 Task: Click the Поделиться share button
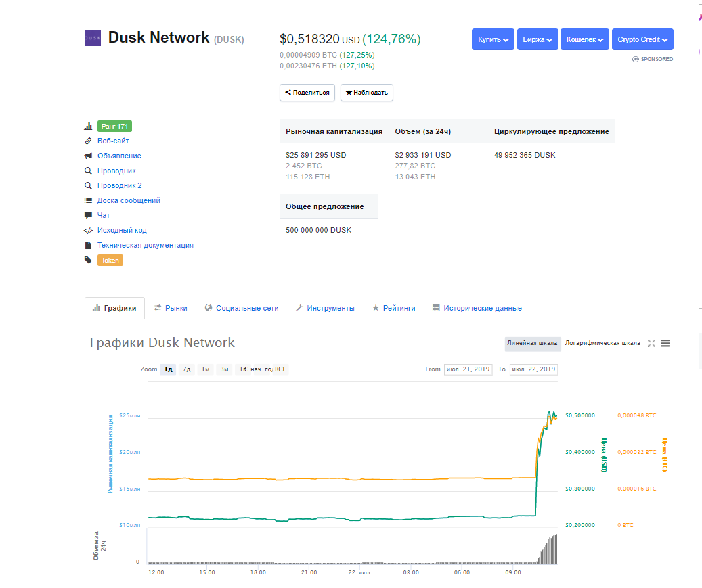click(x=307, y=93)
